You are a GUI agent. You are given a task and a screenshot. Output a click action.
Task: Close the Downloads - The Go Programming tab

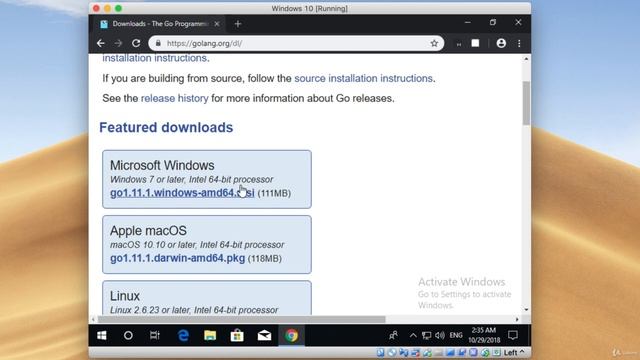click(217, 24)
